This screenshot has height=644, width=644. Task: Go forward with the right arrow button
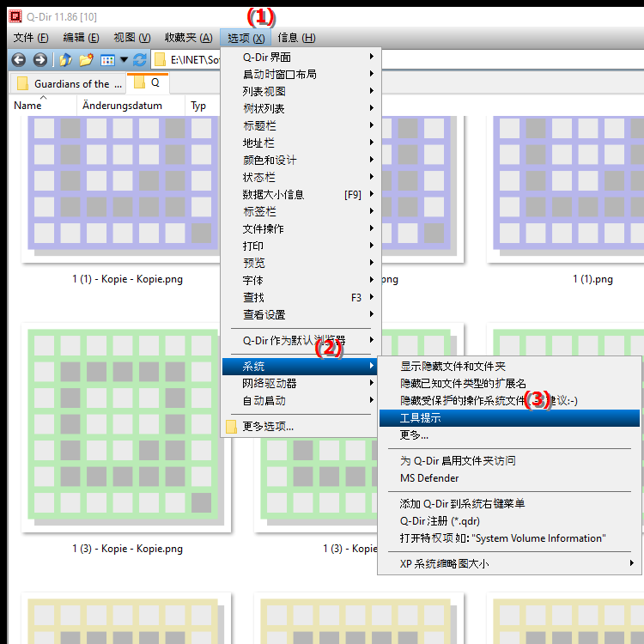[39, 60]
